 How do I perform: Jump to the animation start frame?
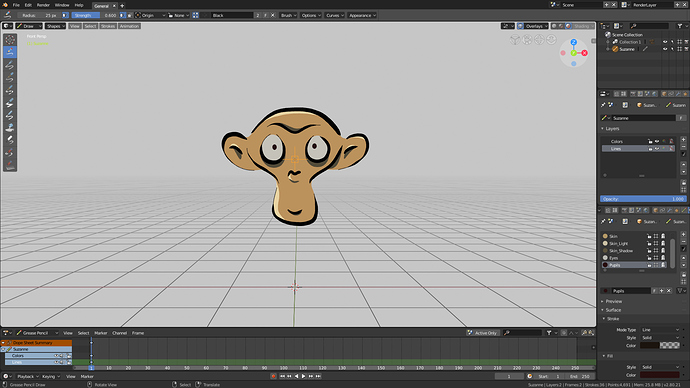(282, 377)
